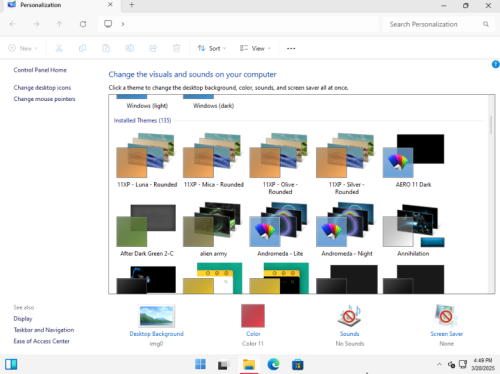Close the Personalization tab
The image size is (500, 374).
click(110, 5)
